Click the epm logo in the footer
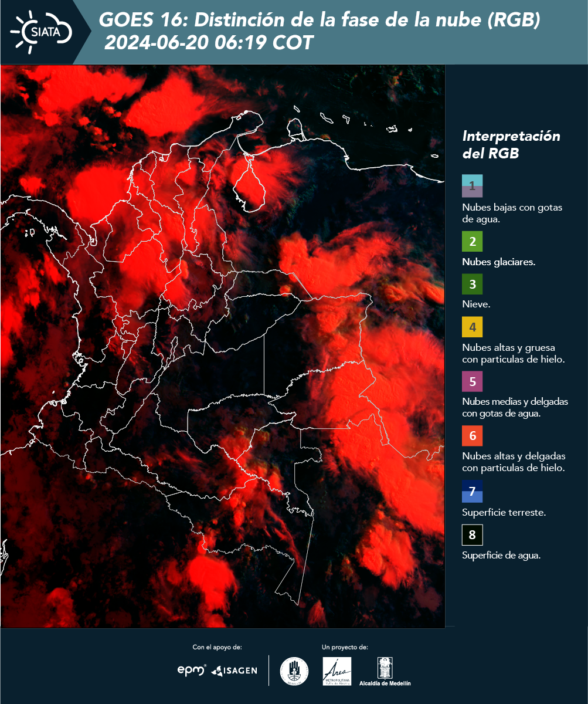Viewport: 588px width, 704px height. [192, 670]
